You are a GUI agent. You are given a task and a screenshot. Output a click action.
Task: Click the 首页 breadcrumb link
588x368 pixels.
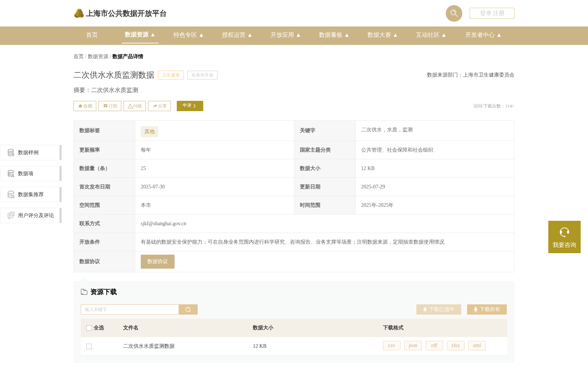click(79, 56)
